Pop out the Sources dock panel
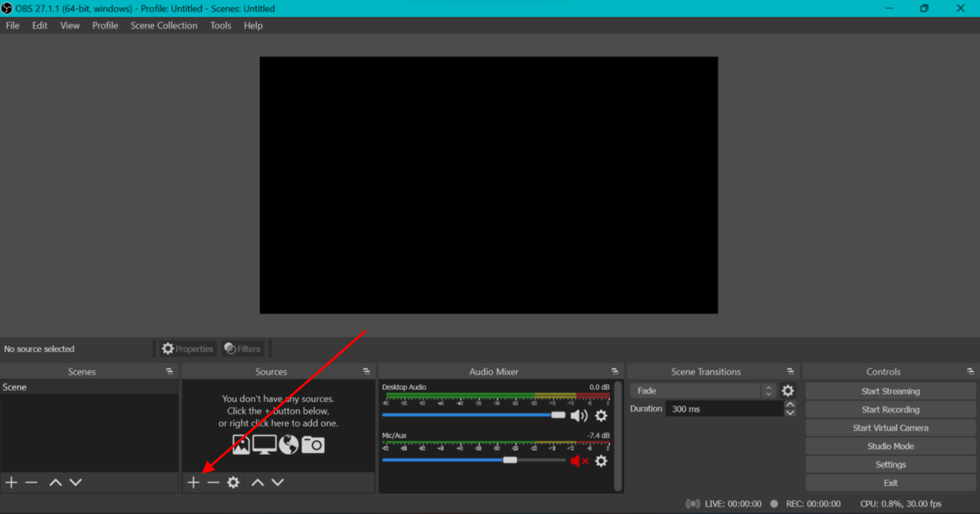This screenshot has height=514, width=980. click(x=366, y=371)
